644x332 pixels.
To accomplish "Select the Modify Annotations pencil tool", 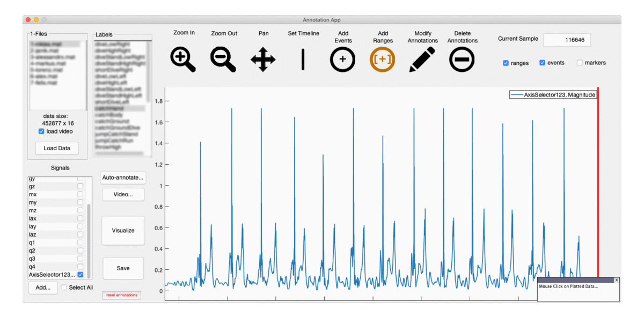I will pos(422,60).
